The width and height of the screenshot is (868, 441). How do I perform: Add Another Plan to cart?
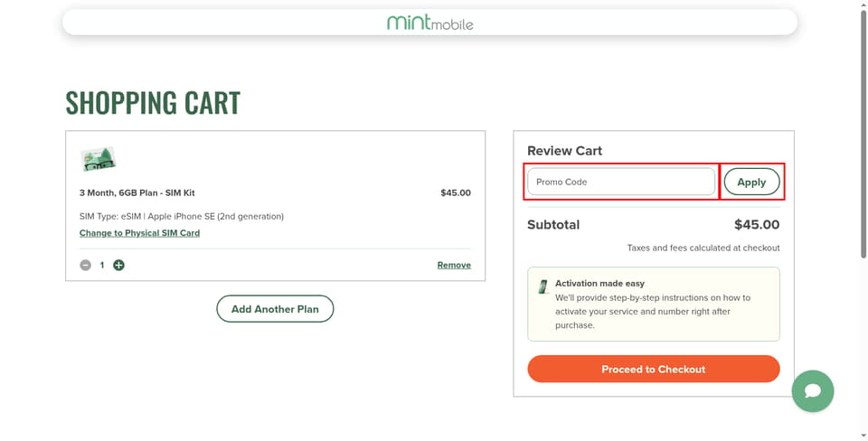point(275,309)
